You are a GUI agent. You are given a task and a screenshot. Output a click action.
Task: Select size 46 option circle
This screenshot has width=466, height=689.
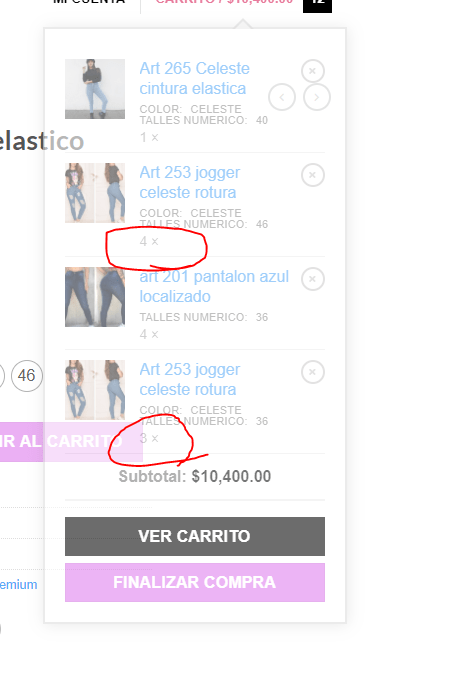pos(27,376)
